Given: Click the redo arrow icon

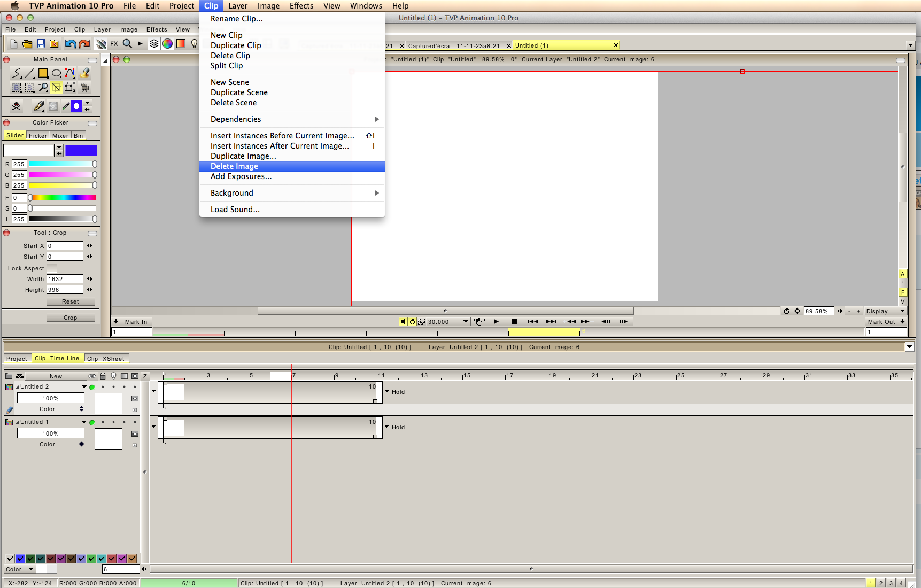Looking at the screenshot, I should click(x=84, y=44).
